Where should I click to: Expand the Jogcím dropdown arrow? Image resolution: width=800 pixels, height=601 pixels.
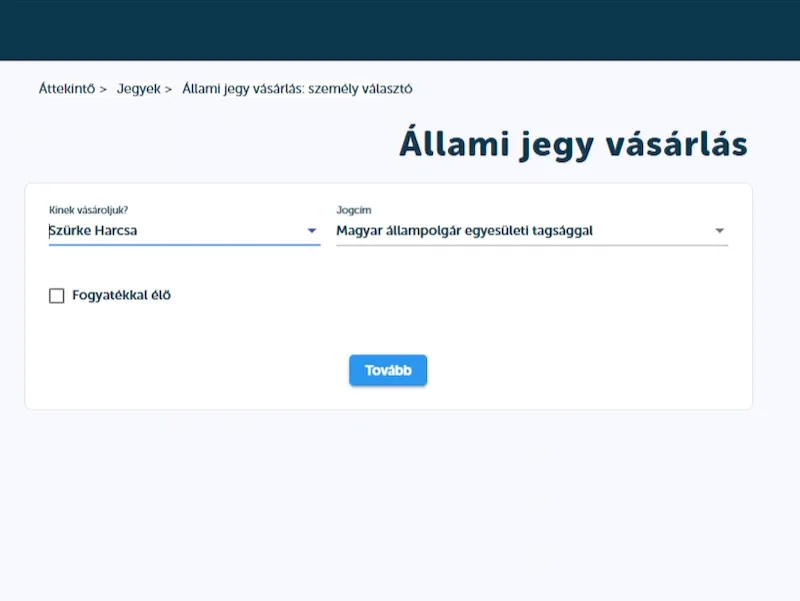click(719, 231)
